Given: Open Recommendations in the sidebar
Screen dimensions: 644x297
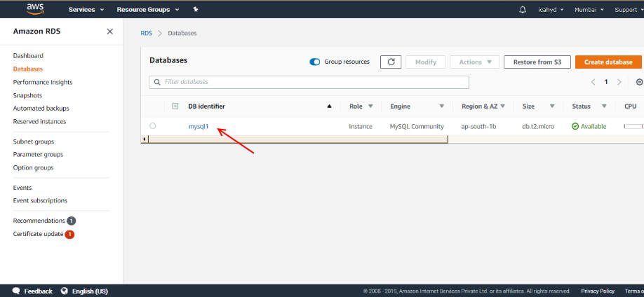Looking at the screenshot, I should [x=39, y=221].
